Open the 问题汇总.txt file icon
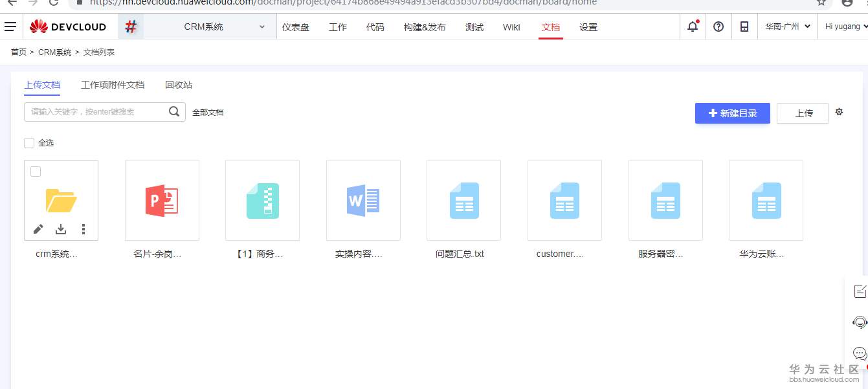 point(464,200)
